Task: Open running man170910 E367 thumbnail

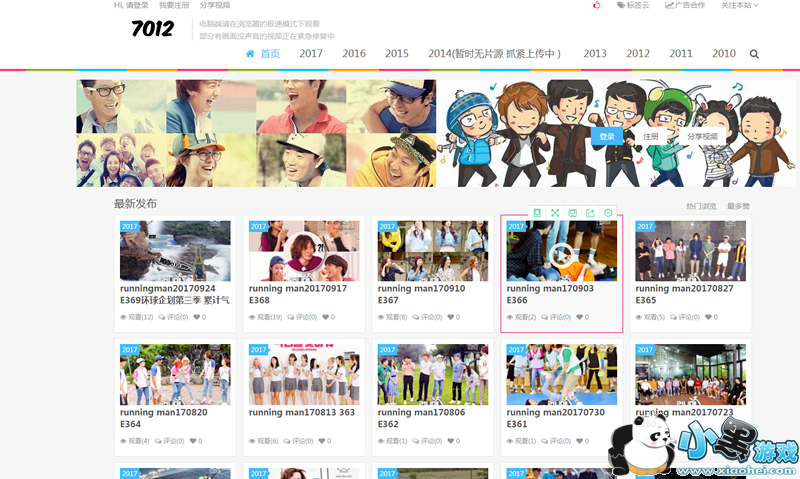Action: pos(433,251)
